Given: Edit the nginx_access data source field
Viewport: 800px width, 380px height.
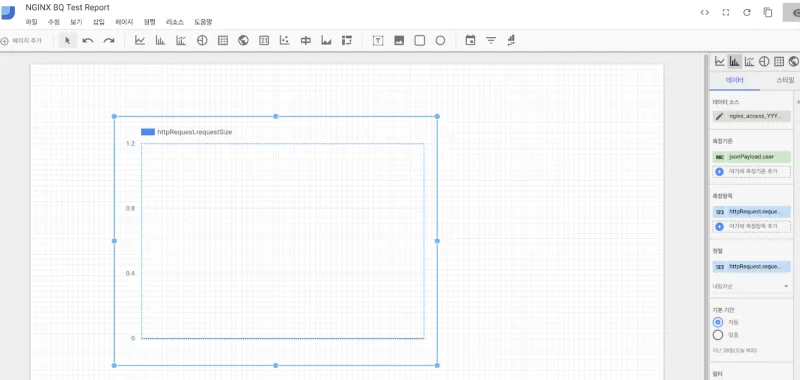Looking at the screenshot, I should point(752,116).
